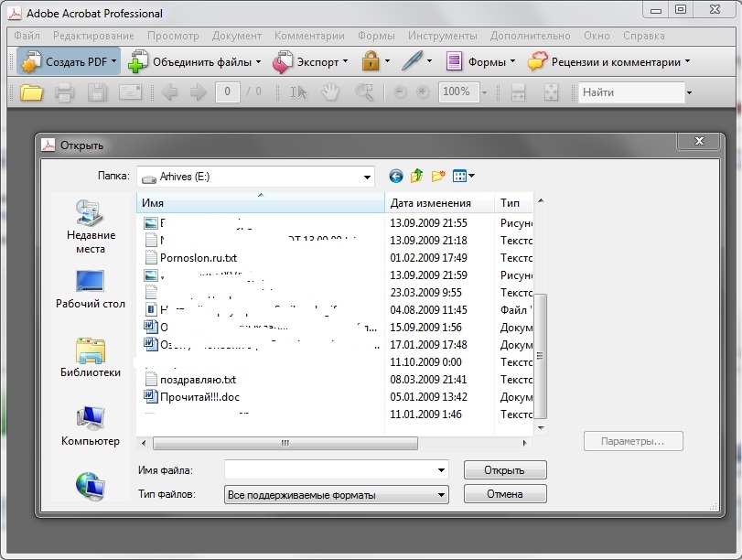742x560 pixels.
Task: Expand the 100% zoom level dropdown
Action: click(484, 92)
